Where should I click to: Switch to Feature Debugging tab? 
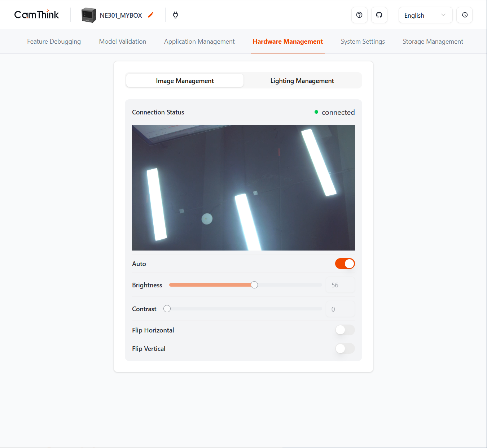tap(54, 42)
